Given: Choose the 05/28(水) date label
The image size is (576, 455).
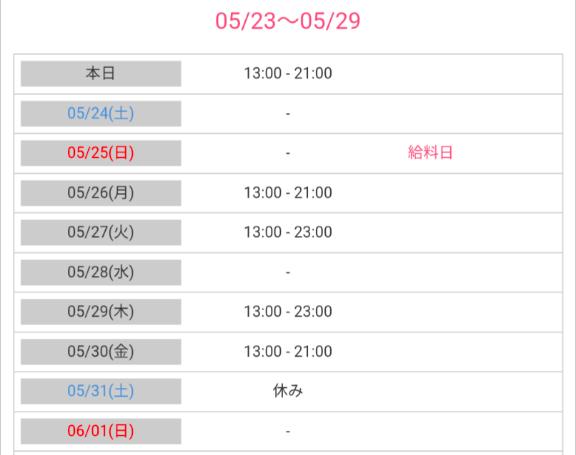Looking at the screenshot, I should pos(101,272).
